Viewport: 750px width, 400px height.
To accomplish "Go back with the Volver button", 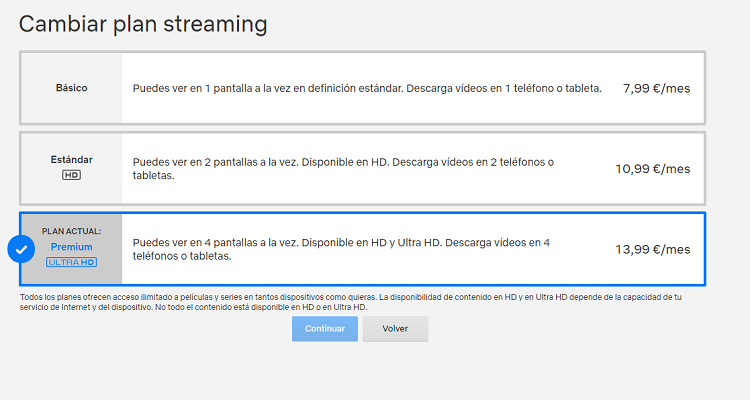I will pyautogui.click(x=395, y=329).
